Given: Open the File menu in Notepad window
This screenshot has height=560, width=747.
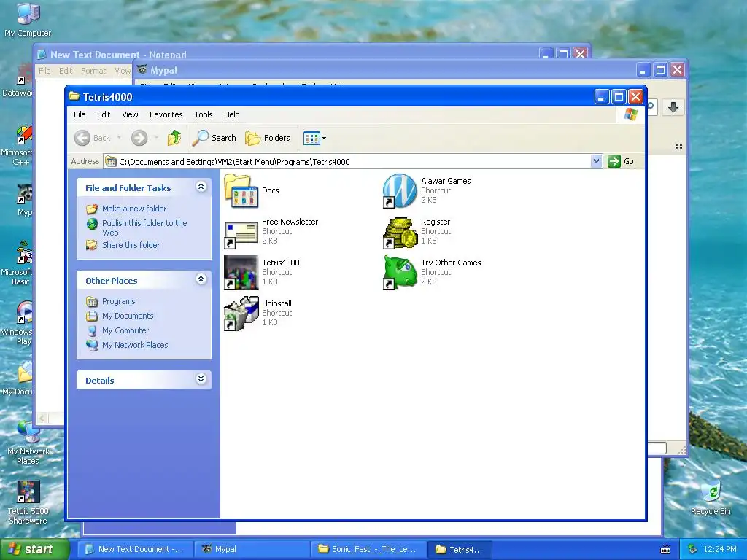Looking at the screenshot, I should click(x=44, y=71).
